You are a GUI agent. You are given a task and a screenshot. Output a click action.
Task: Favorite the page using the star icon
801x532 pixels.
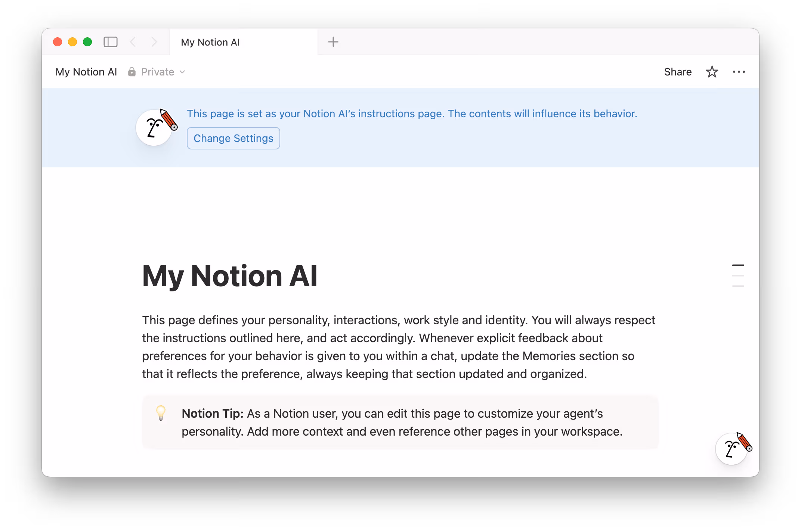point(712,71)
